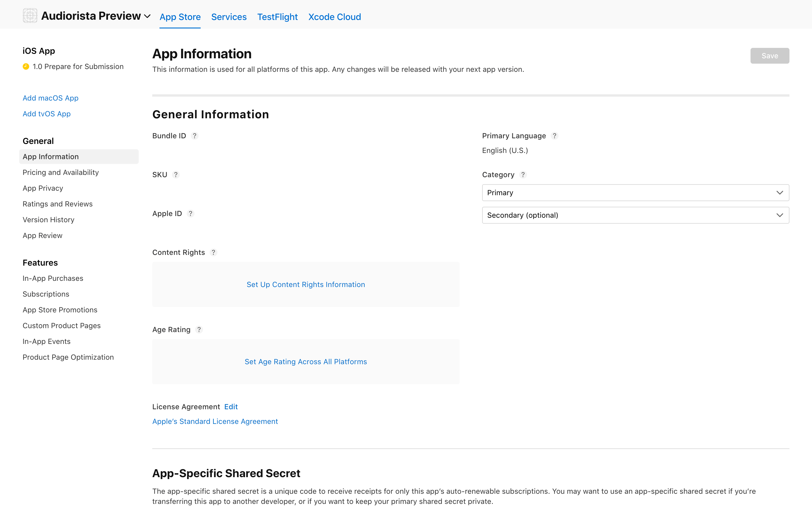The width and height of the screenshot is (812, 507).
Task: Open the Secondary (optional) category dropdown
Action: 635,215
